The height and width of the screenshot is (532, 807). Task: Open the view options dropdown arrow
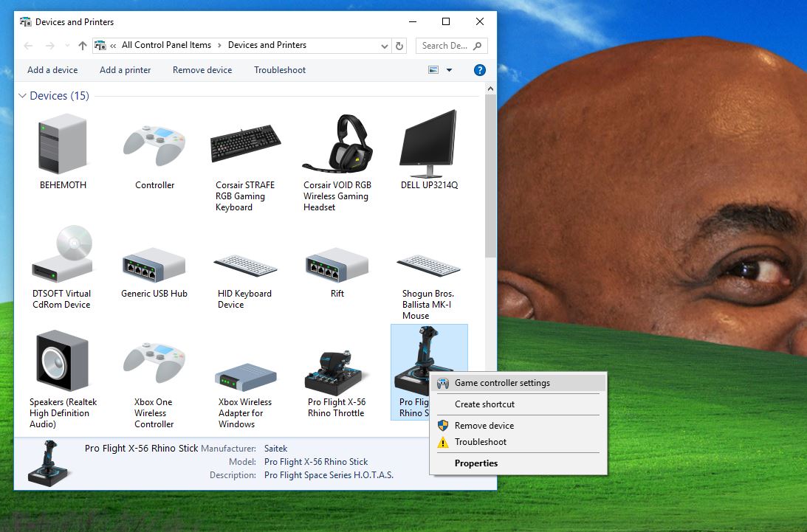tap(450, 70)
